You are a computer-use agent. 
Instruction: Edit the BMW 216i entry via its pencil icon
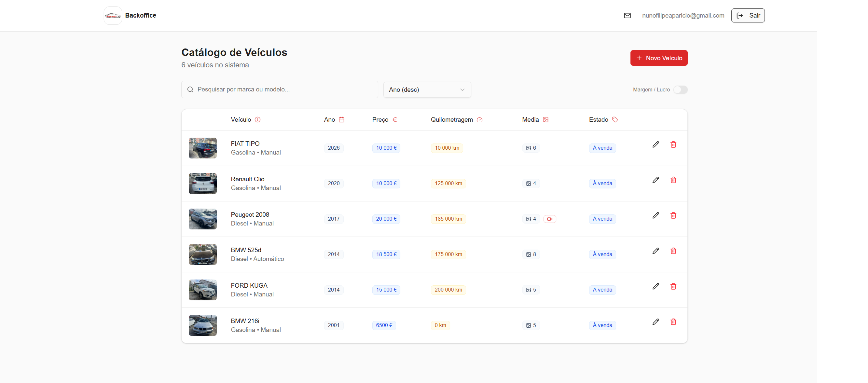656,322
